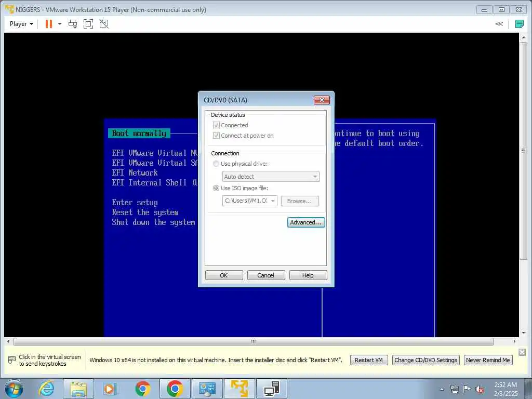
Task: Click the network tray icon
Action: (454, 389)
